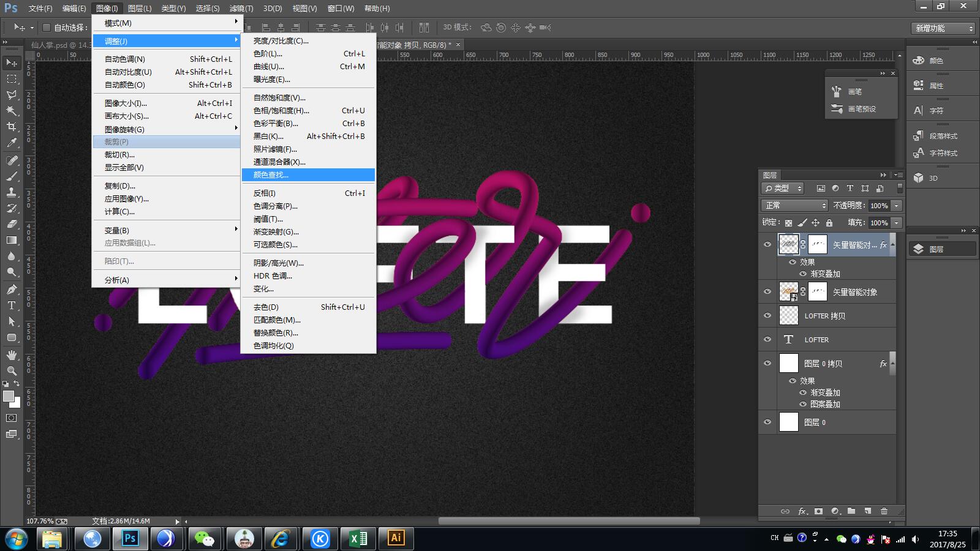The height and width of the screenshot is (551, 980).
Task: Select the Gradient tool
Action: pos(12,240)
